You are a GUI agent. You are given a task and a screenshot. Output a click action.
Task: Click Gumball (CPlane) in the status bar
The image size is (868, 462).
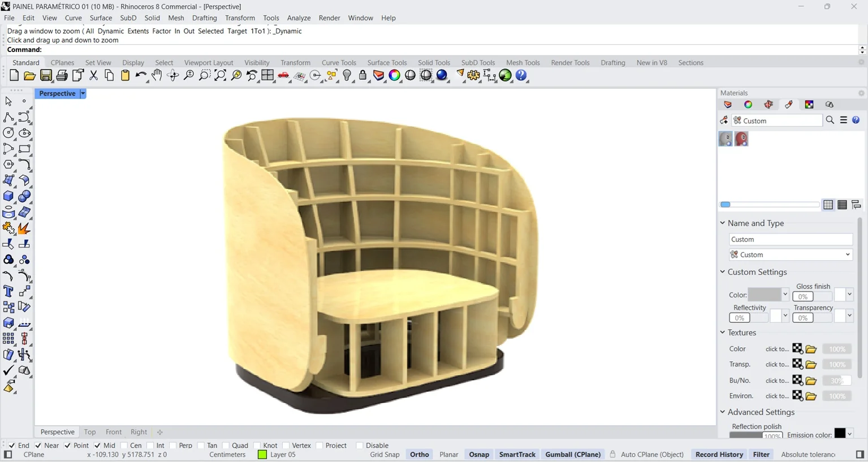(573, 455)
